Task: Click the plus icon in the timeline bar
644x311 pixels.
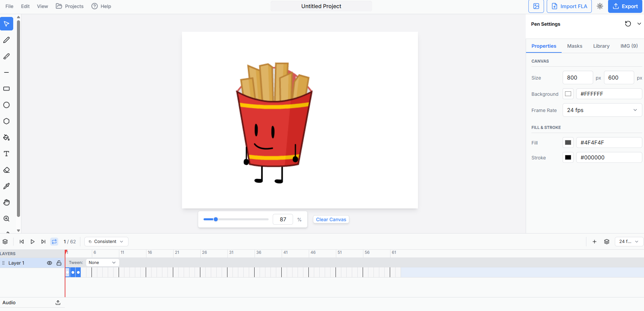Action: (x=595, y=242)
